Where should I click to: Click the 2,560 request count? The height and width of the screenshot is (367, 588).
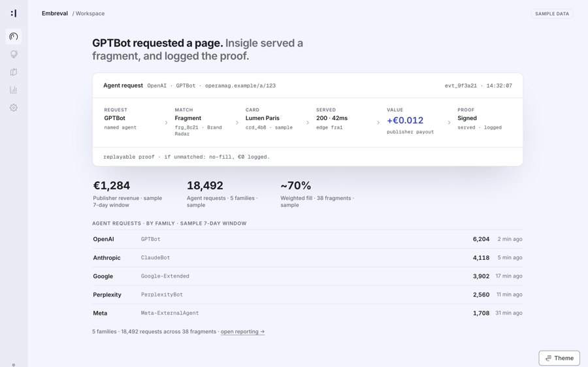click(481, 295)
